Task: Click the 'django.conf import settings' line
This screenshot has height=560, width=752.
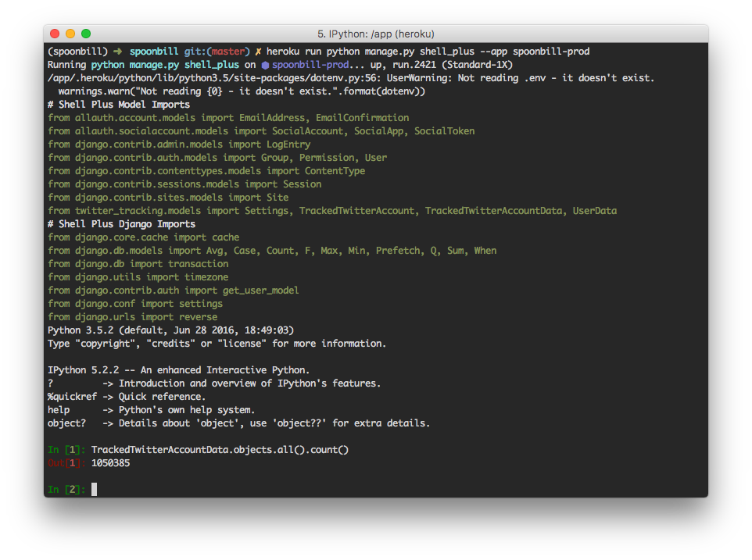Action: [x=135, y=303]
